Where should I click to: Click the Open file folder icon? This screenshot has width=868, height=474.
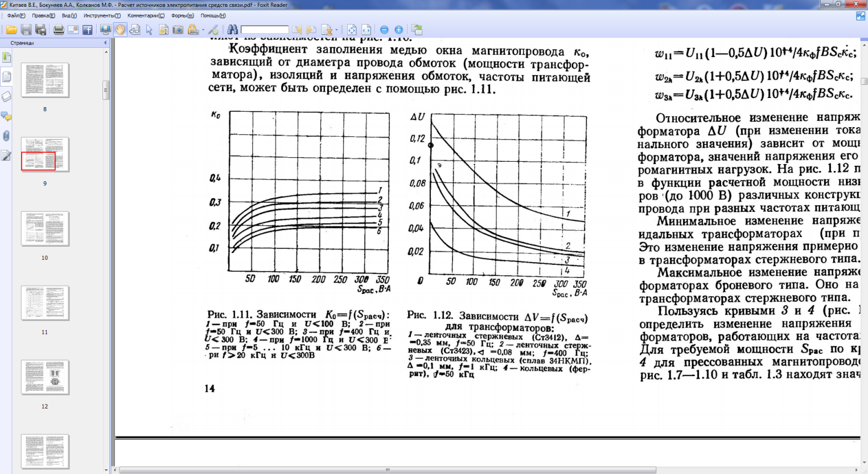tap(11, 30)
